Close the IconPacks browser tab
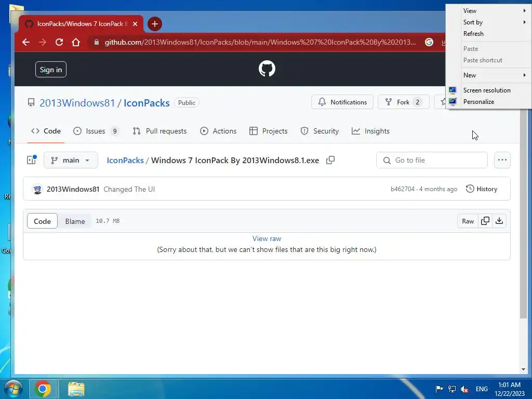 pos(135,24)
